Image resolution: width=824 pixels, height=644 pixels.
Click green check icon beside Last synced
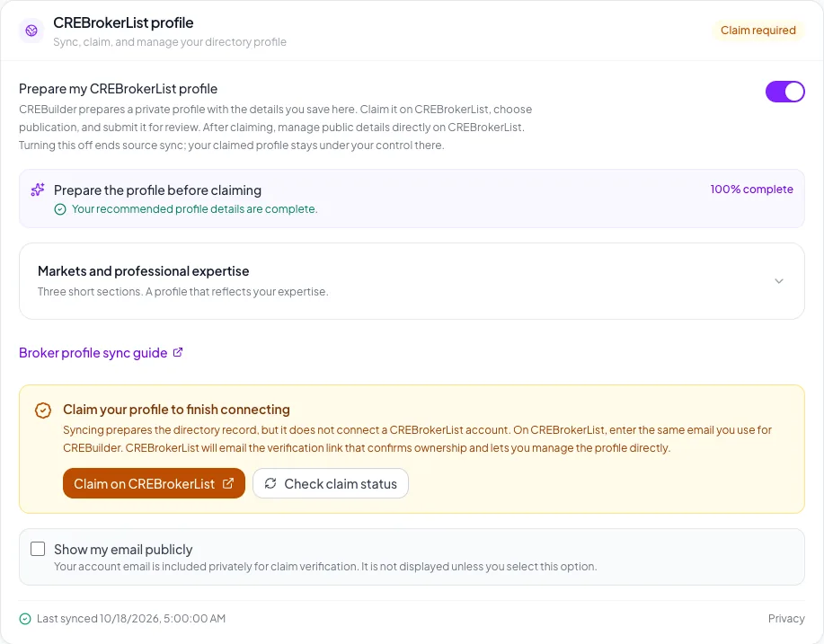coord(25,619)
